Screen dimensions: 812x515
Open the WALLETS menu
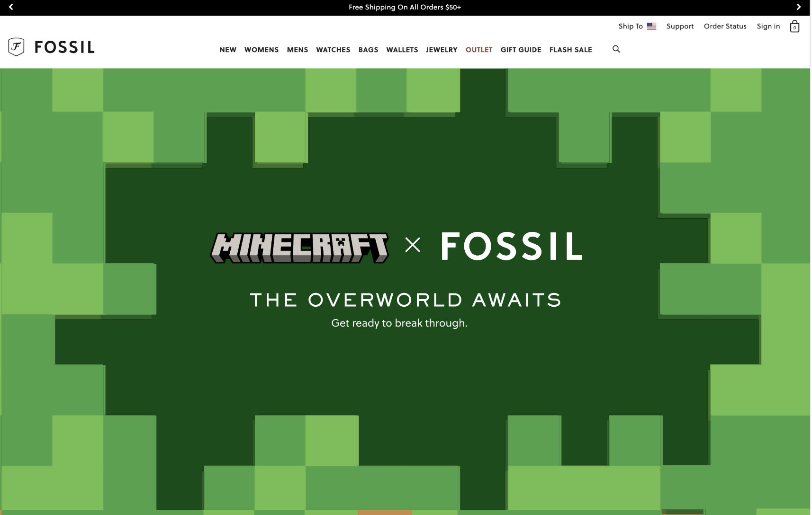[402, 50]
